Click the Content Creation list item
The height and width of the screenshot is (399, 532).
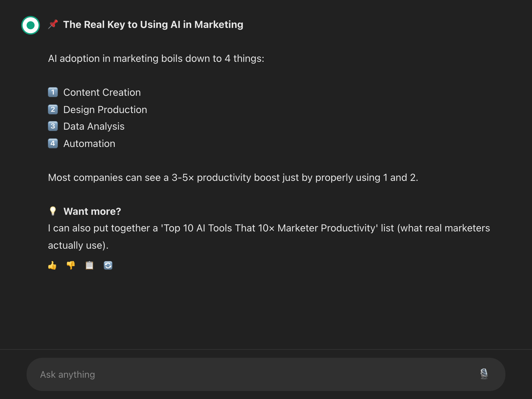[102, 92]
